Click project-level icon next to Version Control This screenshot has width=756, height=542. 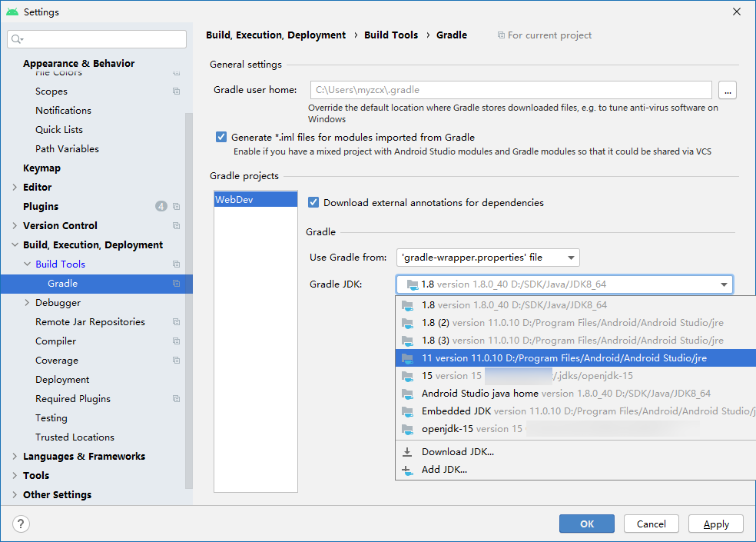click(x=177, y=226)
